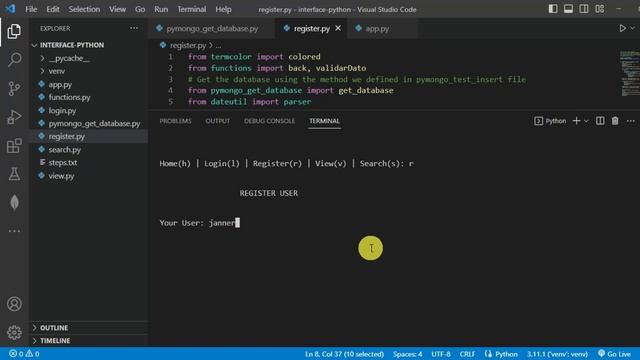The height and width of the screenshot is (360, 640).
Task: Toggle primary side bar layout button
Action: pyautogui.click(x=553, y=9)
